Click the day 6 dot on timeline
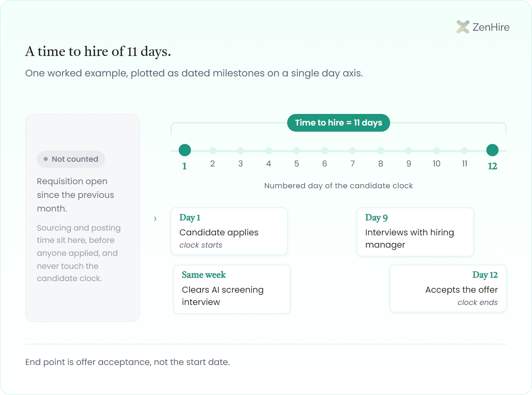The height and width of the screenshot is (395, 532). click(325, 150)
